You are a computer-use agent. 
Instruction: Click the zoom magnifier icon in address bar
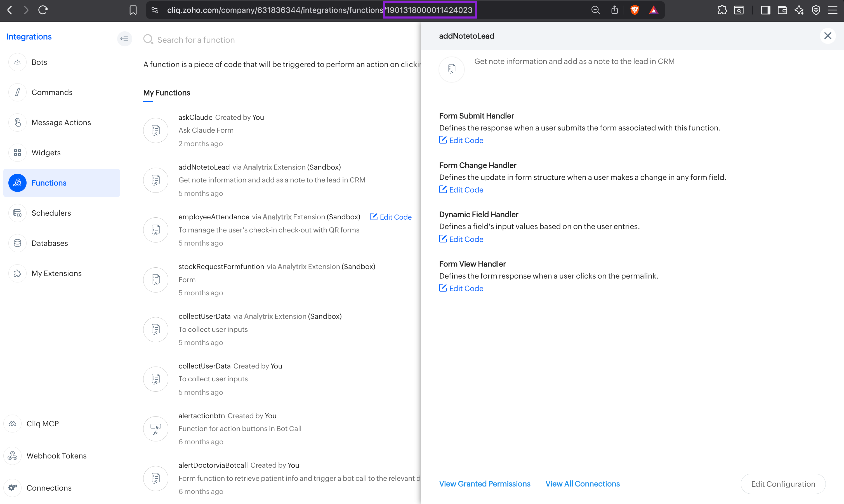pos(595,10)
